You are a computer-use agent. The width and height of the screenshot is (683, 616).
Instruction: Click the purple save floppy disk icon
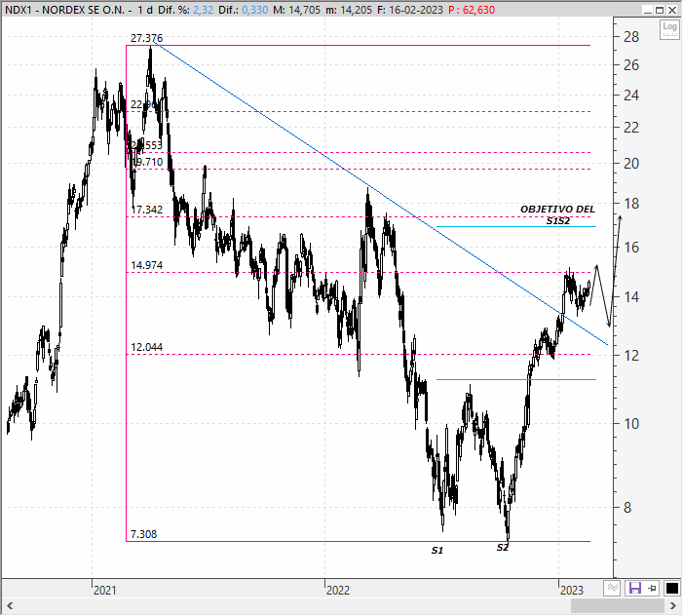[x=634, y=589]
